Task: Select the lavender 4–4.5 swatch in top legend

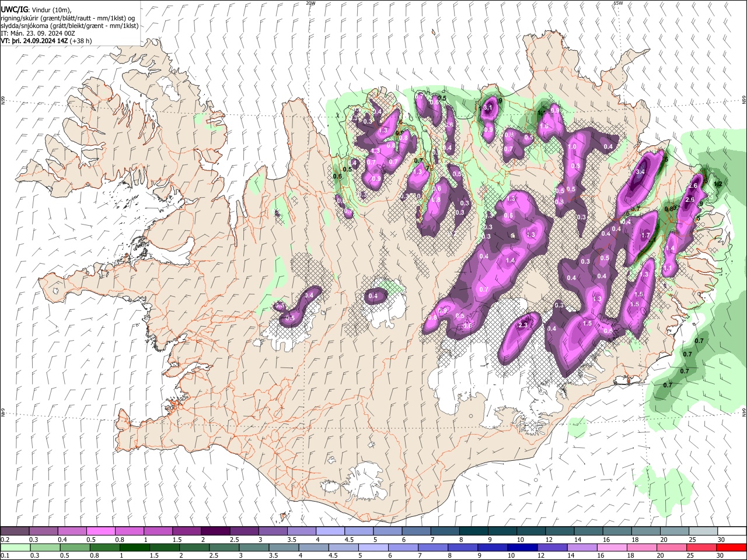Action: pos(329,531)
